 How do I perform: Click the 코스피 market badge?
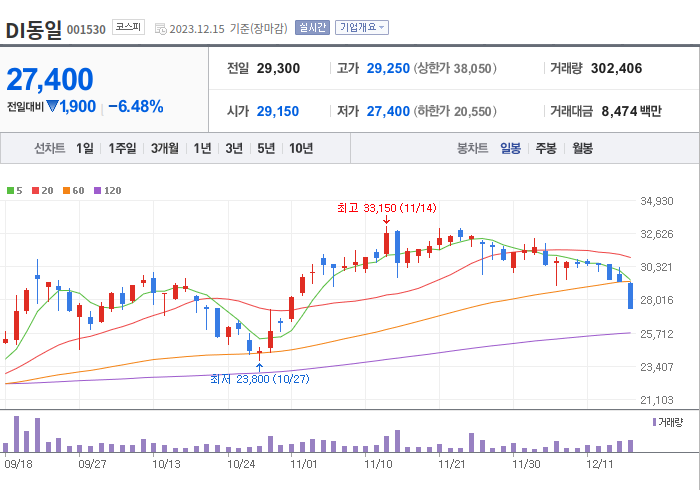click(x=128, y=27)
